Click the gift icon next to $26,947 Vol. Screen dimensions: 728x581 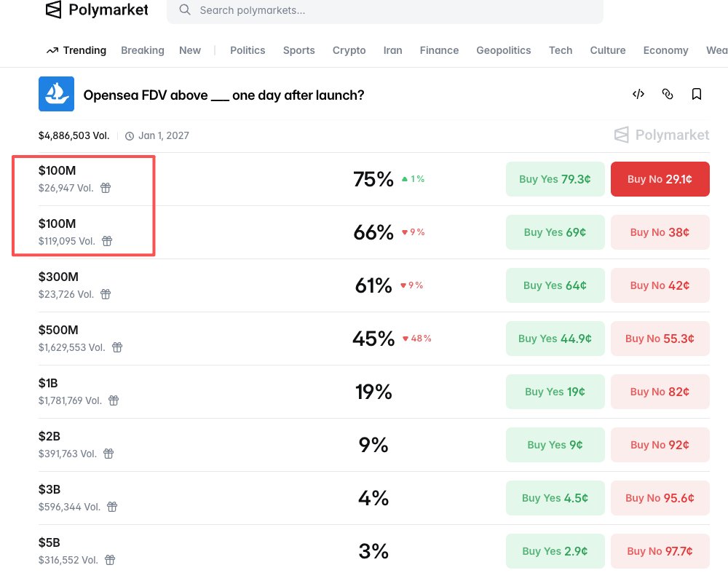pyautogui.click(x=106, y=188)
